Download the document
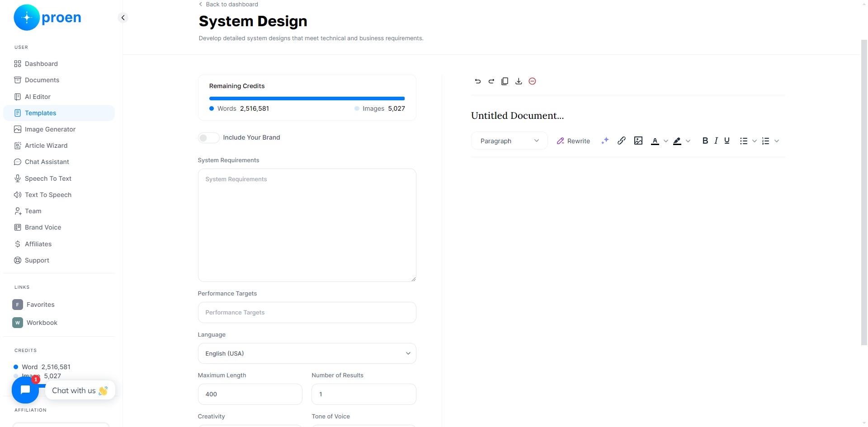The width and height of the screenshot is (868, 427). click(519, 81)
